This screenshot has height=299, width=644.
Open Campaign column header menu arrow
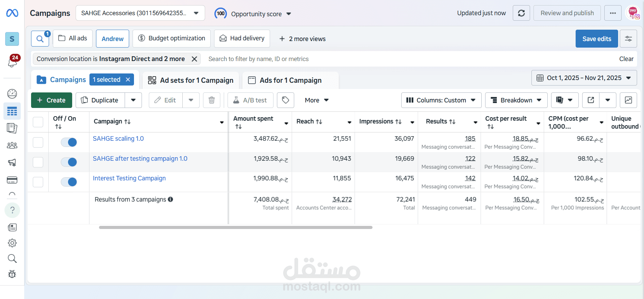[222, 122]
